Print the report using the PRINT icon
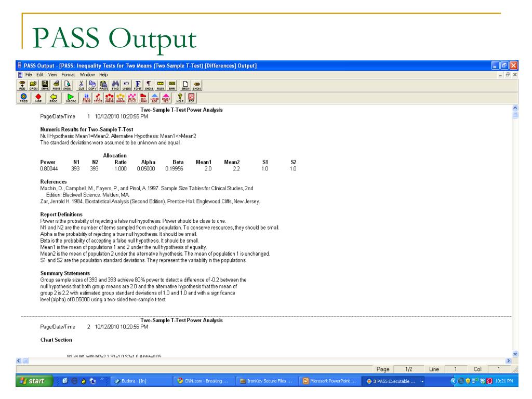 56,85
